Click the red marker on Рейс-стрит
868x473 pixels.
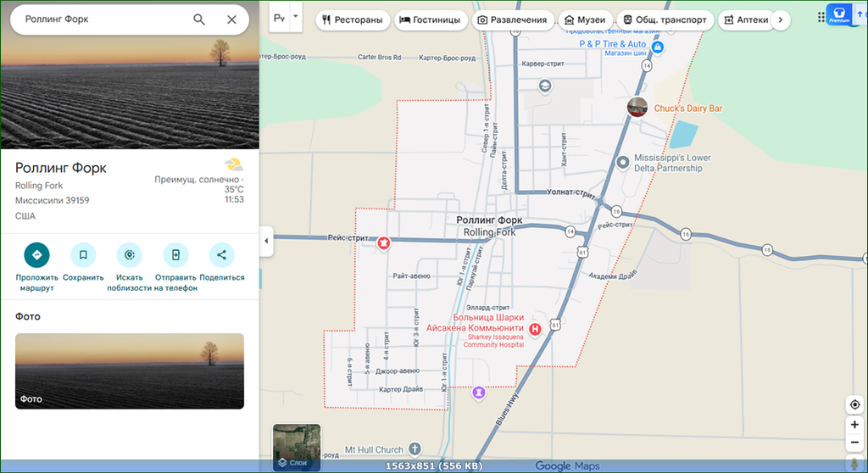[384, 242]
